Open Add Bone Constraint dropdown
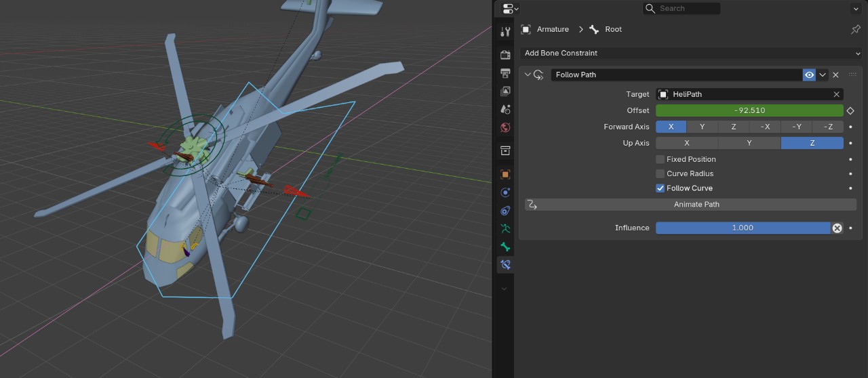868x378 pixels. click(x=691, y=53)
